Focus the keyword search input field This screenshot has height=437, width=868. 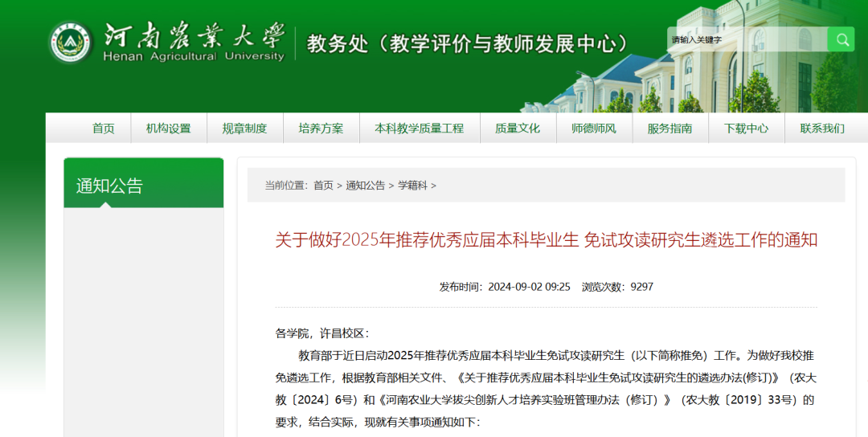coord(747,39)
